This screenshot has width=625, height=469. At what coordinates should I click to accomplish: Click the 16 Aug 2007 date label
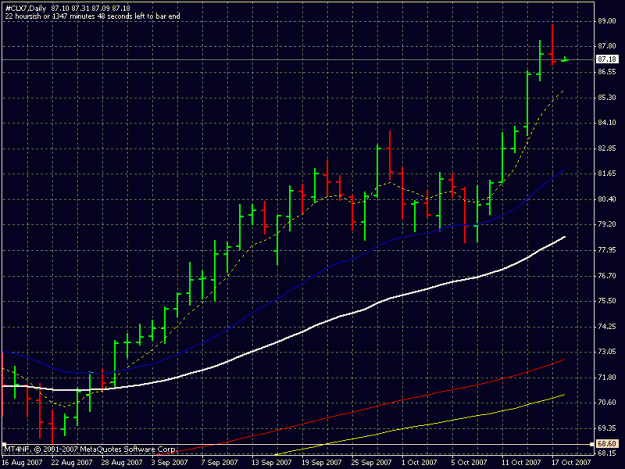tap(22, 463)
